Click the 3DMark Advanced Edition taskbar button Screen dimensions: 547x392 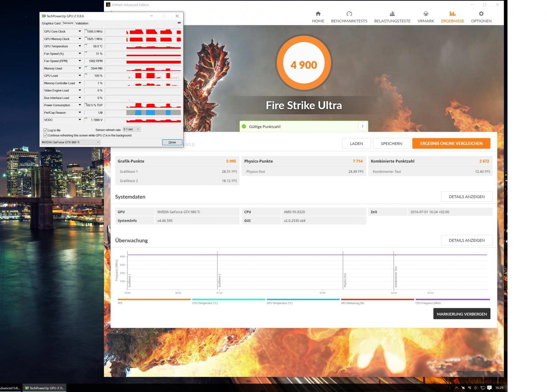[x=11, y=388]
